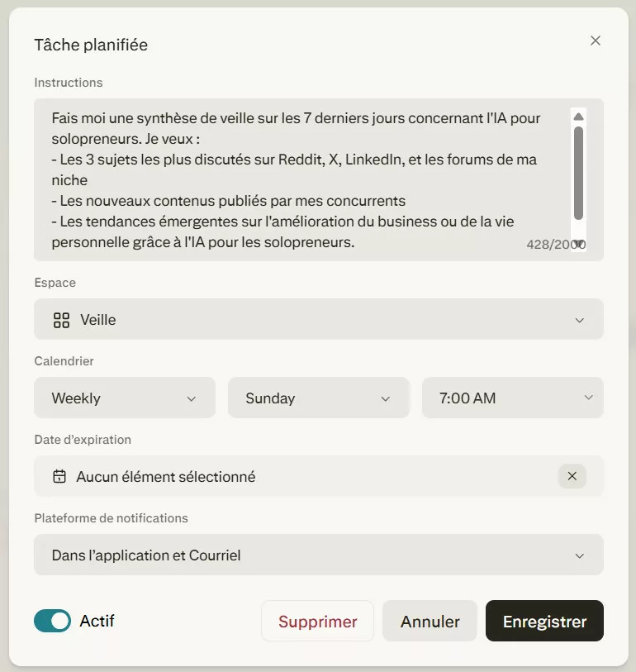Click the calendar icon in Date d'expiration
636x672 pixels.
59,477
